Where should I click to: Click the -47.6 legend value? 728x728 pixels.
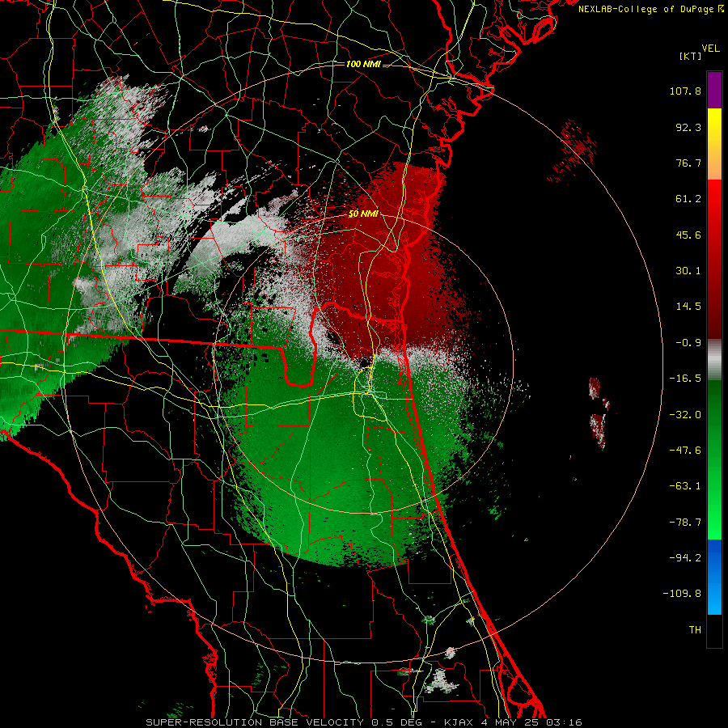[685, 451]
